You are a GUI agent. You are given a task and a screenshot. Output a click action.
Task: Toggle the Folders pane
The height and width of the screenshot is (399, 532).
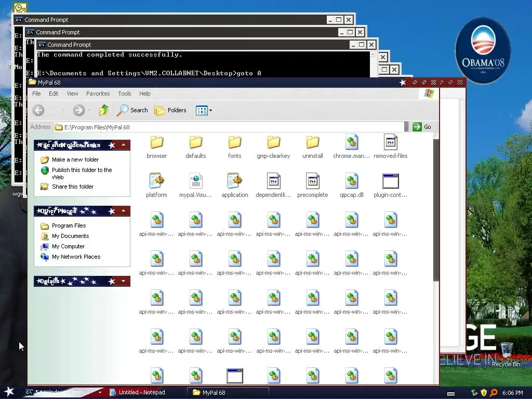[x=170, y=110]
